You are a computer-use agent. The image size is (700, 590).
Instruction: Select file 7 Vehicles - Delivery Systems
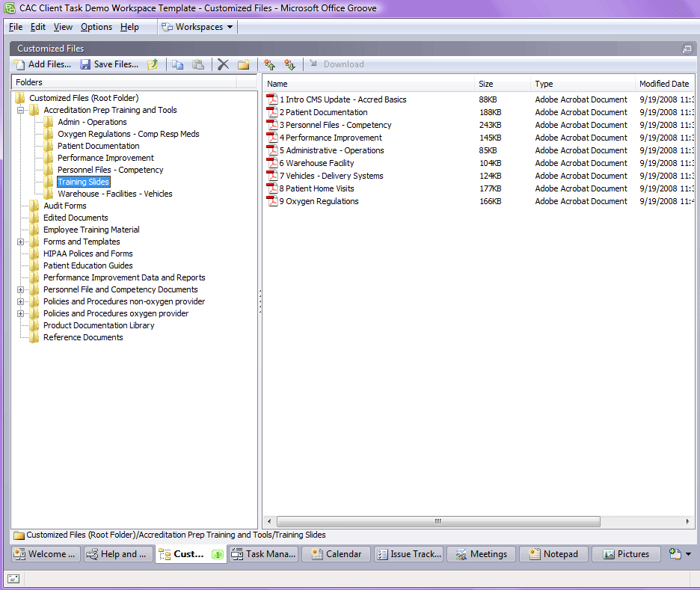tap(331, 176)
